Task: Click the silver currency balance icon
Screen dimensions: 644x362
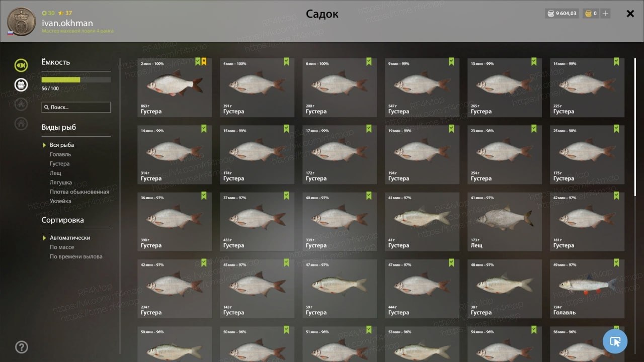Action: pos(550,14)
